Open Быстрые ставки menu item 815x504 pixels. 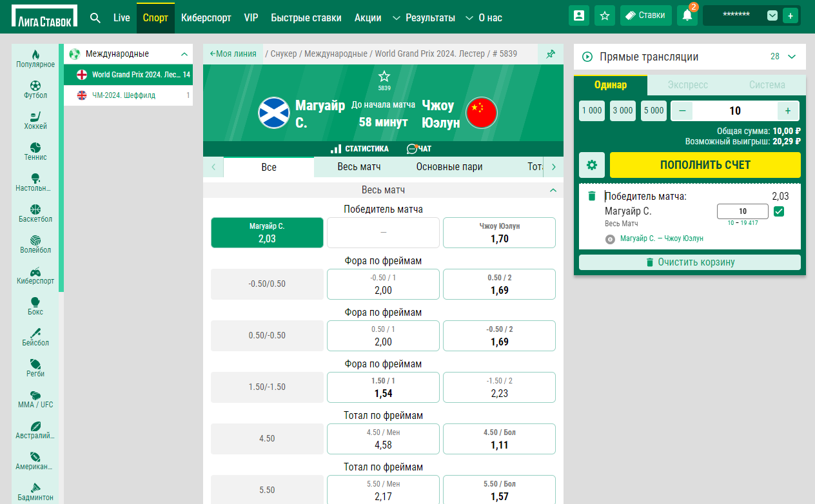pyautogui.click(x=306, y=18)
